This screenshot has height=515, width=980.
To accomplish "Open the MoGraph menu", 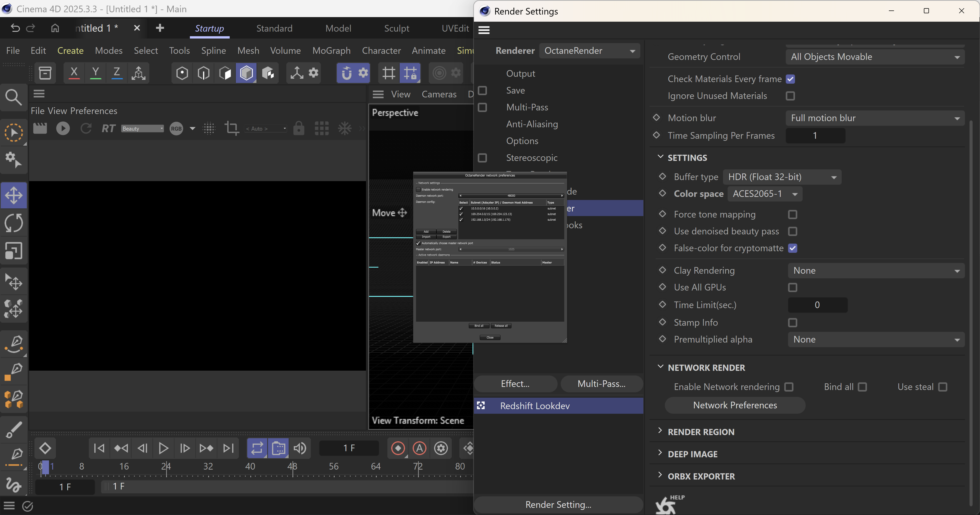I will pos(331,51).
